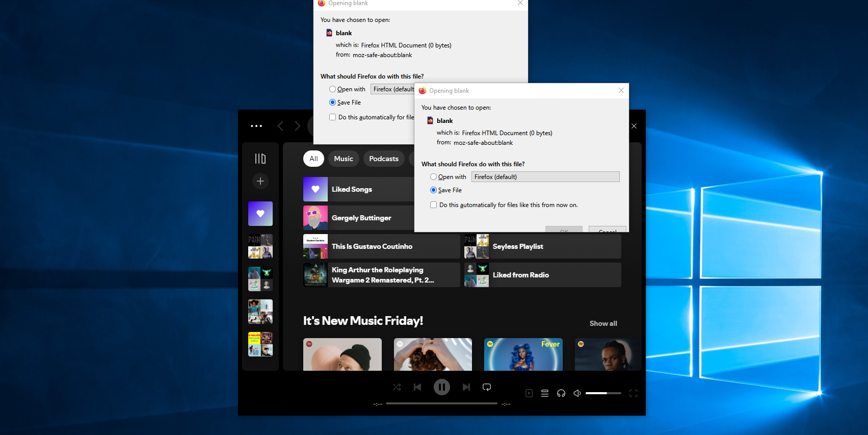Open the second New Music Friday cover
This screenshot has width=868, height=435.
(x=433, y=354)
